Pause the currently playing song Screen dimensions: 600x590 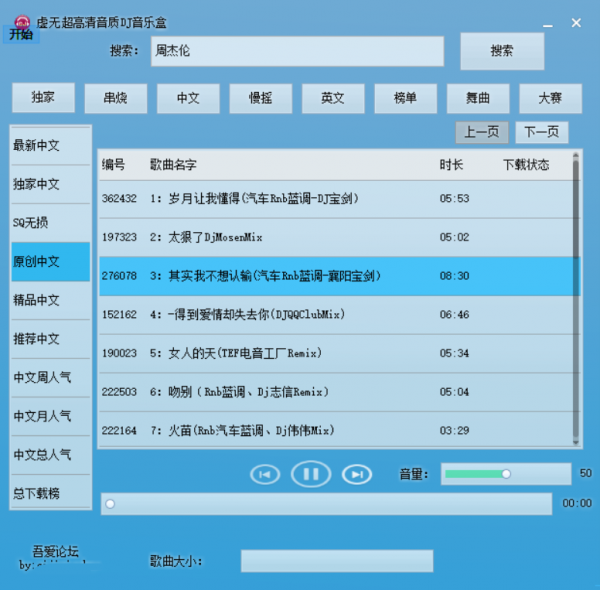tap(311, 474)
